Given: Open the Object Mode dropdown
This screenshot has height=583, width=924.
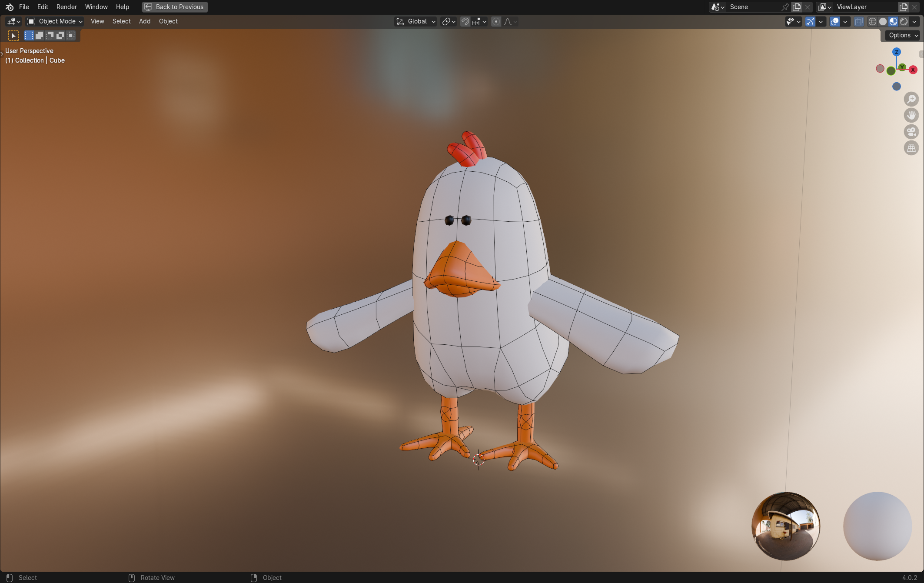Looking at the screenshot, I should click(54, 21).
